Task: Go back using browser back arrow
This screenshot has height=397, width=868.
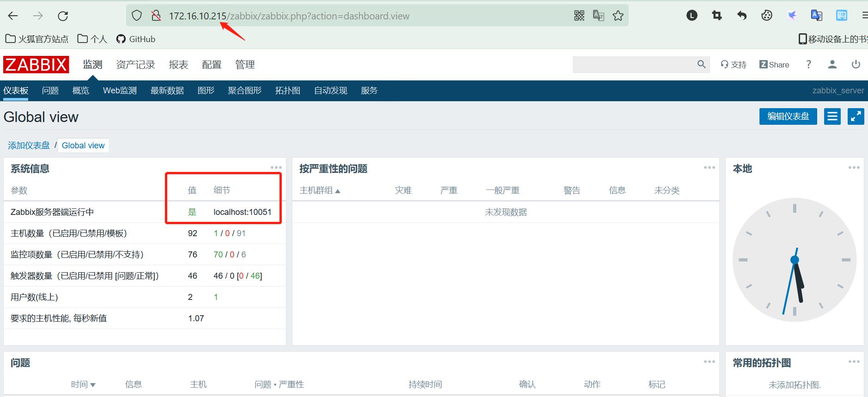Action: [13, 16]
